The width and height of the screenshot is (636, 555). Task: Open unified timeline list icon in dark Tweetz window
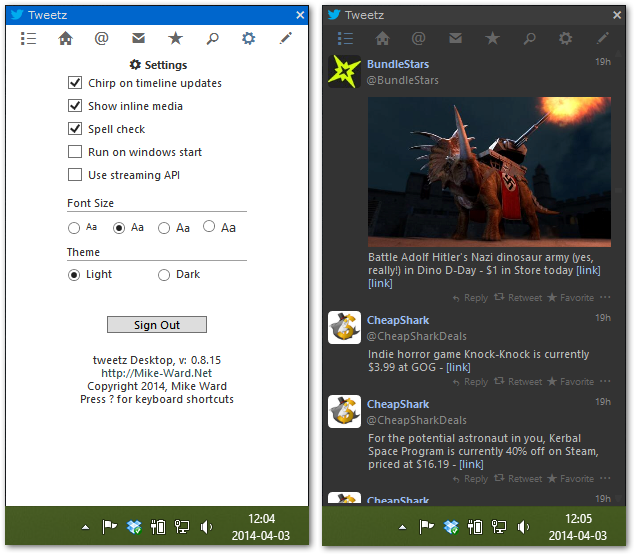click(346, 39)
